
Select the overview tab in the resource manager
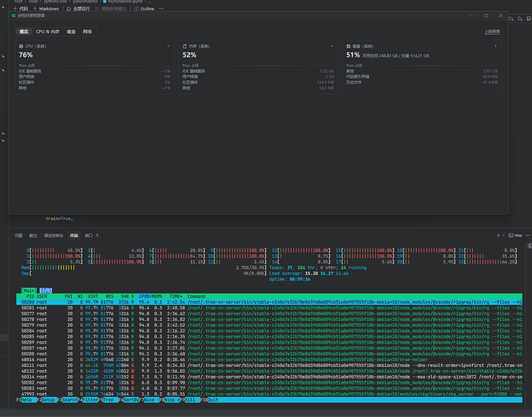click(23, 32)
